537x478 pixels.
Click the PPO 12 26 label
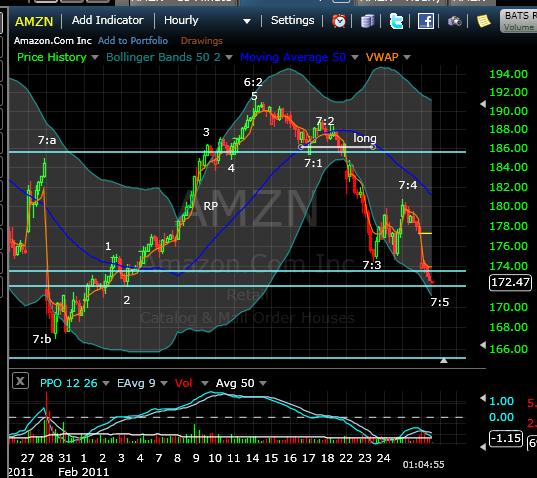coord(69,383)
